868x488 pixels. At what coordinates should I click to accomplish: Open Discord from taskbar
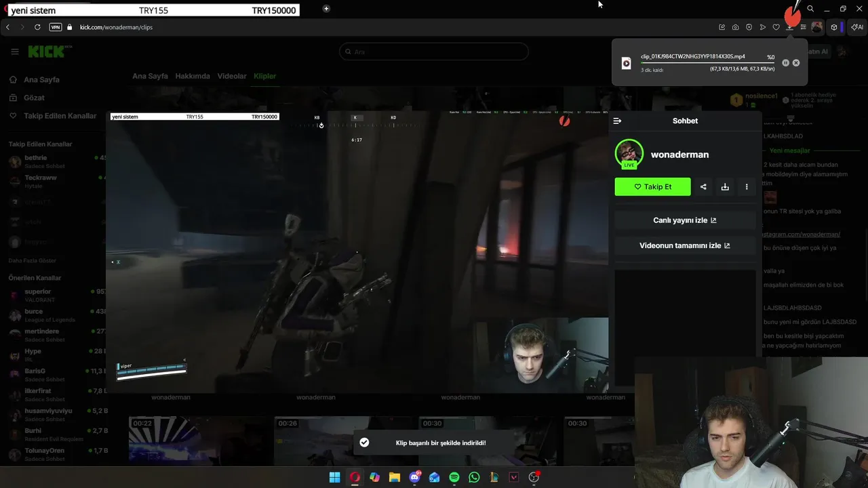click(414, 477)
